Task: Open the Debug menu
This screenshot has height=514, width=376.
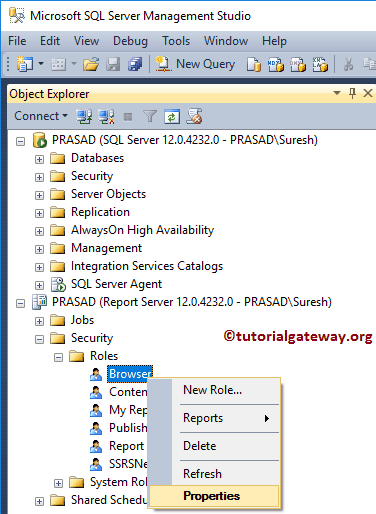Action: pyautogui.click(x=130, y=41)
